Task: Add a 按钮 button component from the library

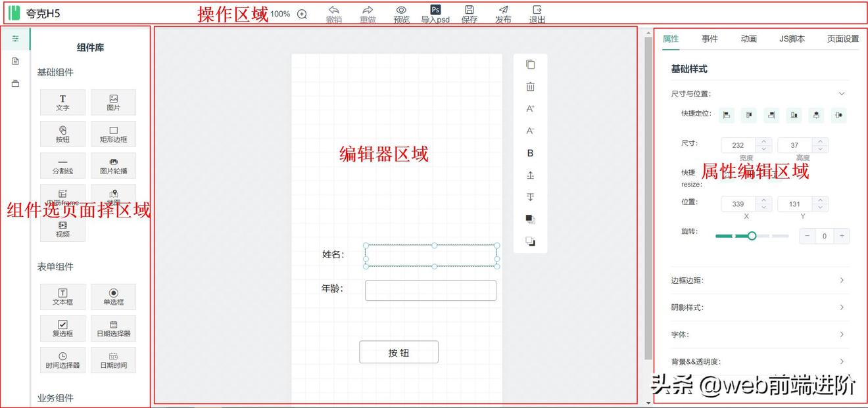Action: [x=62, y=134]
